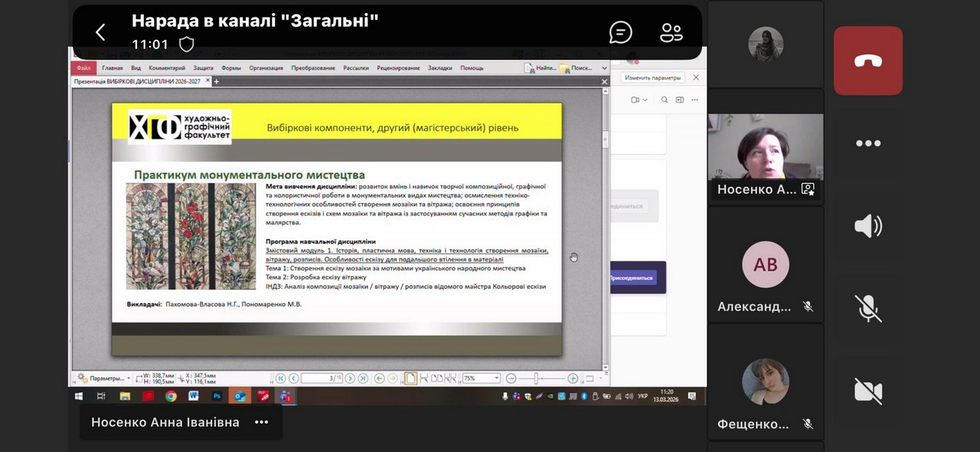The height and width of the screenshot is (452, 980).
Task: Toggle your camera video icon in call controls
Action: click(868, 391)
